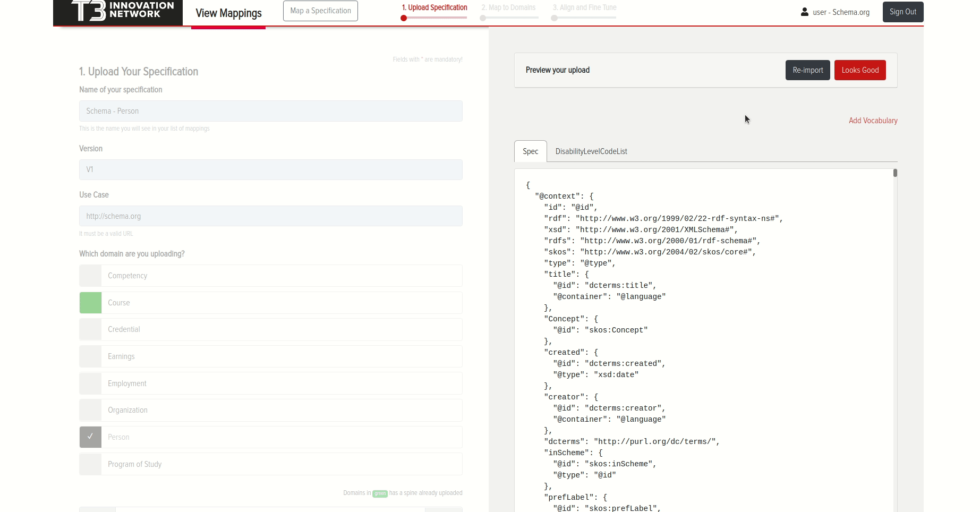980x512 pixels.
Task: Check the Earnings domain checkbox
Action: point(90,356)
